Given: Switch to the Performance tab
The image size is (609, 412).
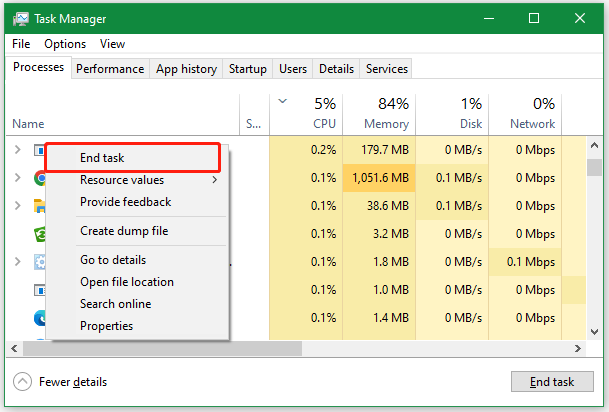Looking at the screenshot, I should click(110, 69).
